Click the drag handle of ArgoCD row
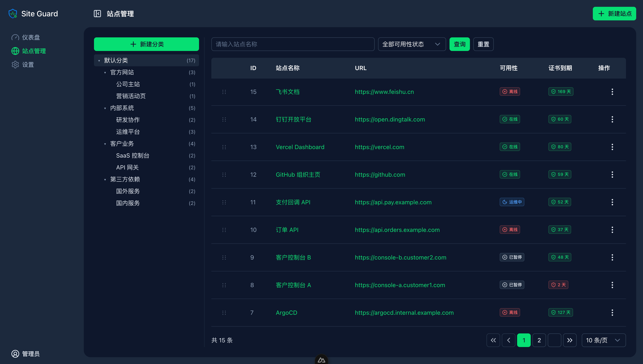Image resolution: width=643 pixels, height=364 pixels. (224, 312)
